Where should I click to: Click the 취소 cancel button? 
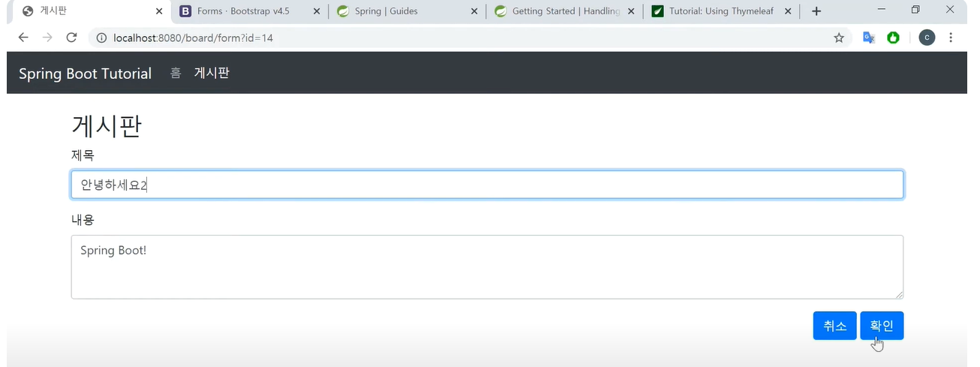click(x=834, y=326)
